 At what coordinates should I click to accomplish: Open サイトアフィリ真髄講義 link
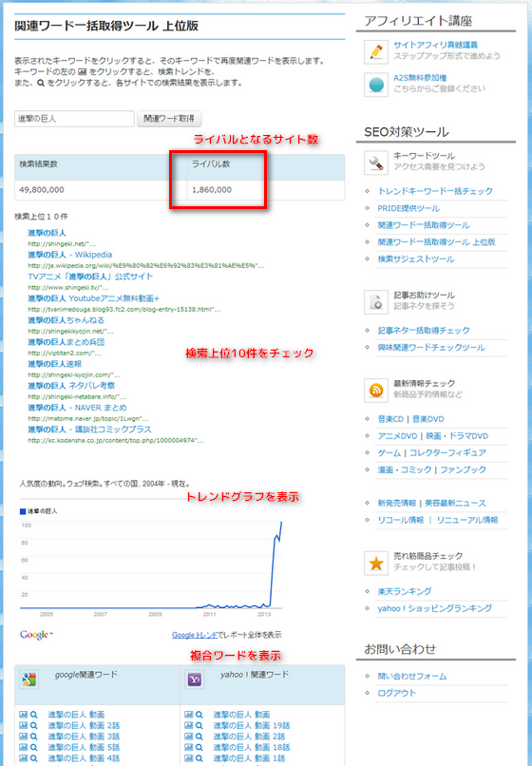[x=436, y=45]
